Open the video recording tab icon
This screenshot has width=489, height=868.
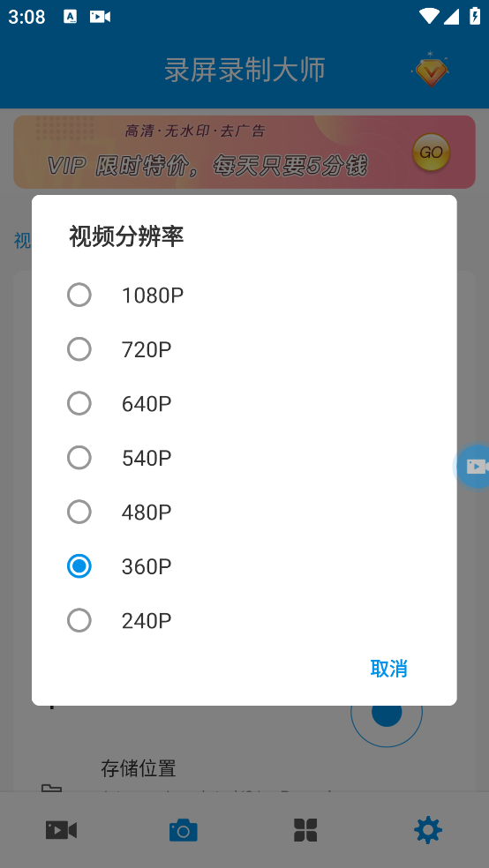(61, 830)
